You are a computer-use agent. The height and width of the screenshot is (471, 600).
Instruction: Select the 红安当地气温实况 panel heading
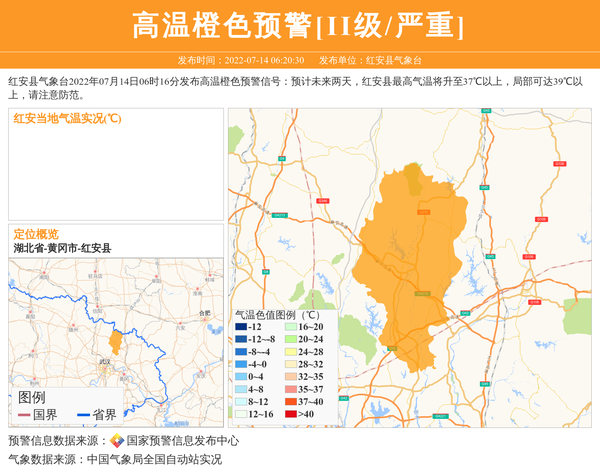click(67, 118)
